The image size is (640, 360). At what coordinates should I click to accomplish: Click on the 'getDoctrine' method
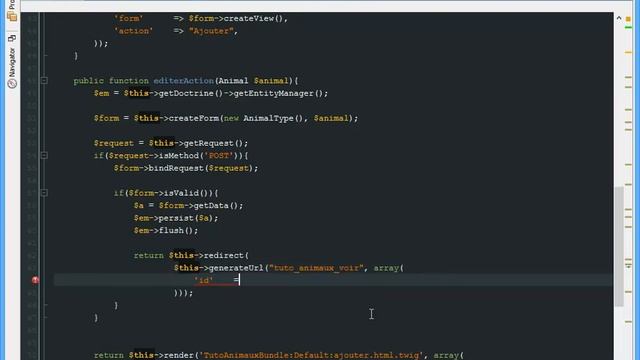coord(186,93)
